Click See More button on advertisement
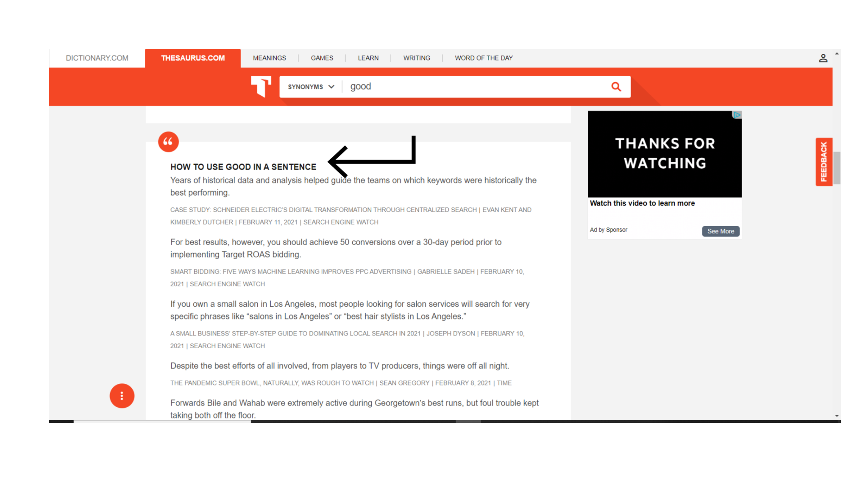868x488 pixels. tap(720, 231)
